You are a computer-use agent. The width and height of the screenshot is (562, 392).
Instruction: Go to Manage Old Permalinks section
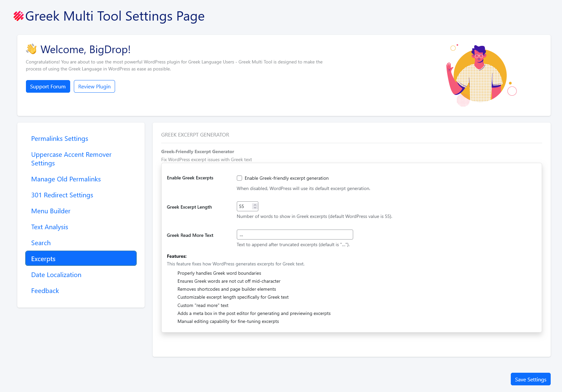66,179
